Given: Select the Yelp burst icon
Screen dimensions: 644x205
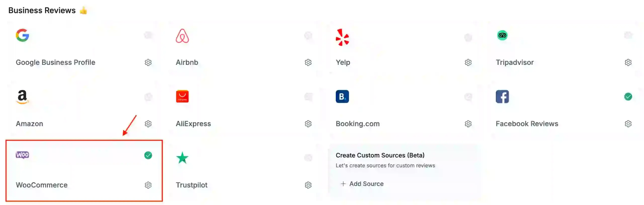Looking at the screenshot, I should pos(342,36).
